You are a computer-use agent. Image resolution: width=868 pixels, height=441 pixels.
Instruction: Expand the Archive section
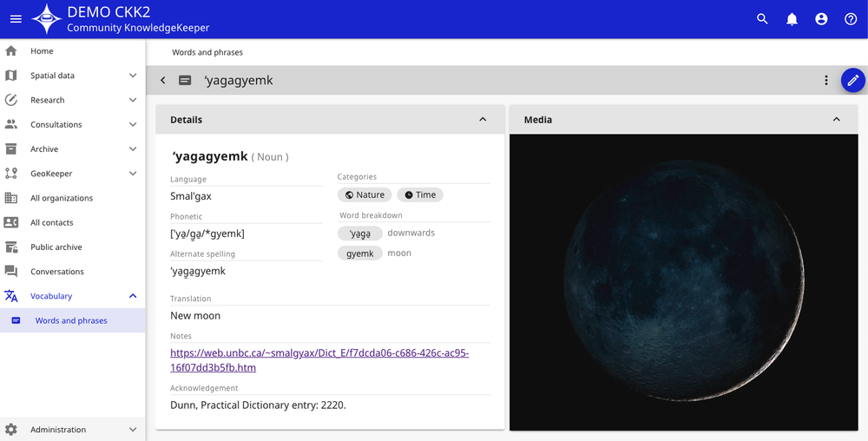coord(133,148)
